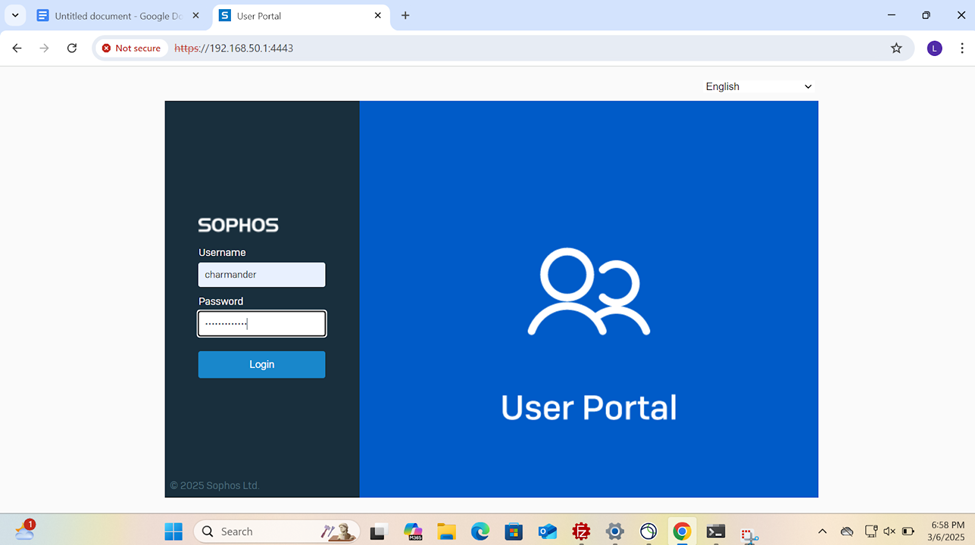
Task: Click the User Portal people icon
Action: 589,292
